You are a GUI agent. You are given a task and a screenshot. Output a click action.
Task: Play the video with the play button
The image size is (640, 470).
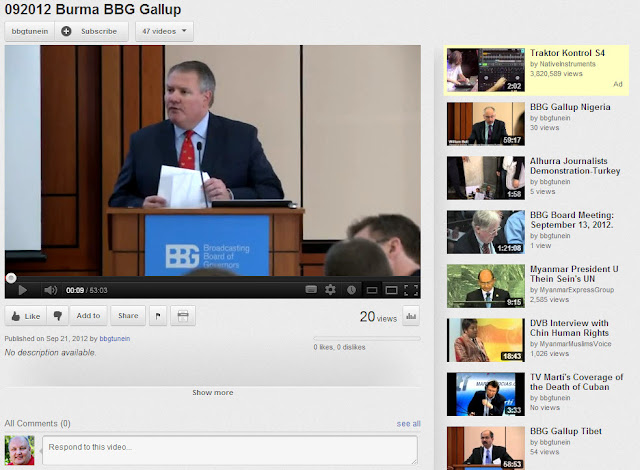pyautogui.click(x=22, y=290)
